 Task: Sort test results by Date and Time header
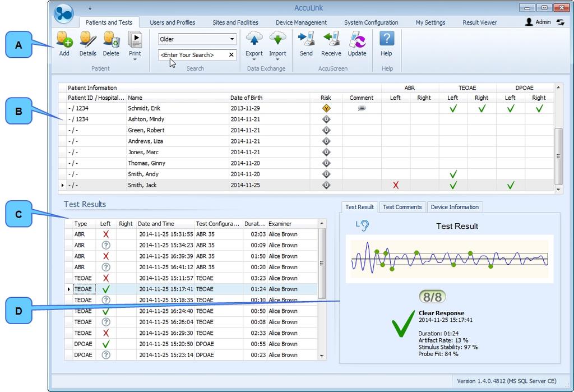[x=165, y=224]
